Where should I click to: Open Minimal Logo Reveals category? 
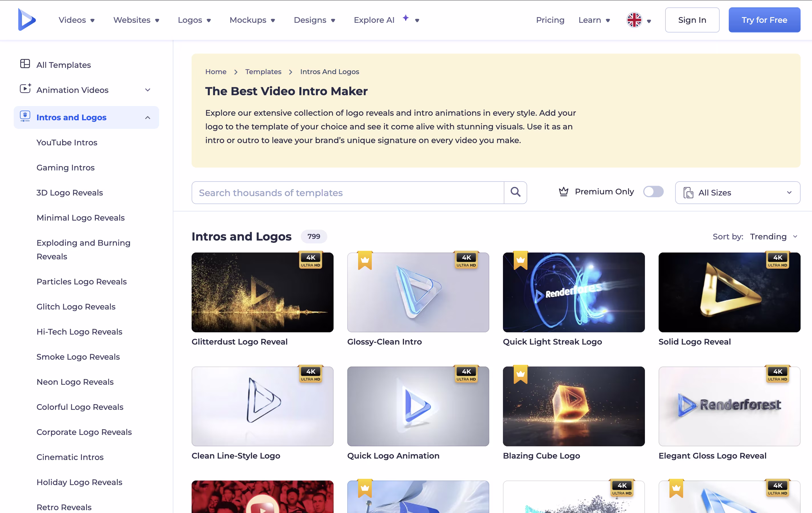[x=81, y=218]
